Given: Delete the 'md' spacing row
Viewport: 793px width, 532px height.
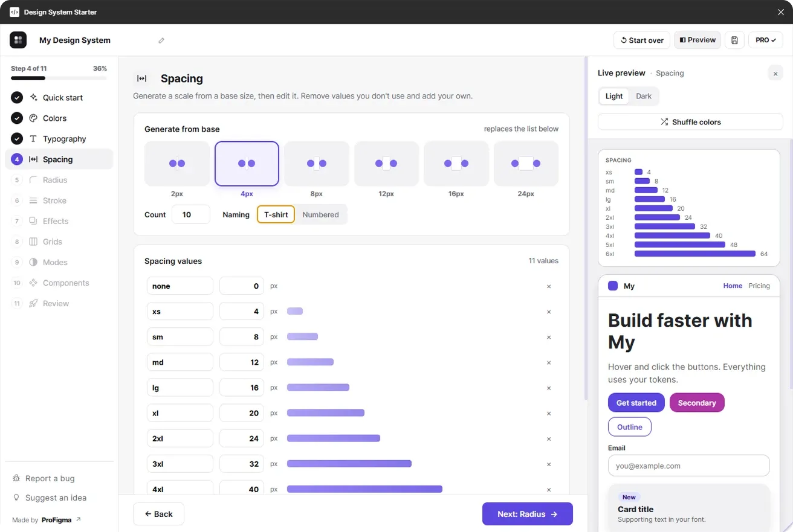Looking at the screenshot, I should (x=549, y=362).
